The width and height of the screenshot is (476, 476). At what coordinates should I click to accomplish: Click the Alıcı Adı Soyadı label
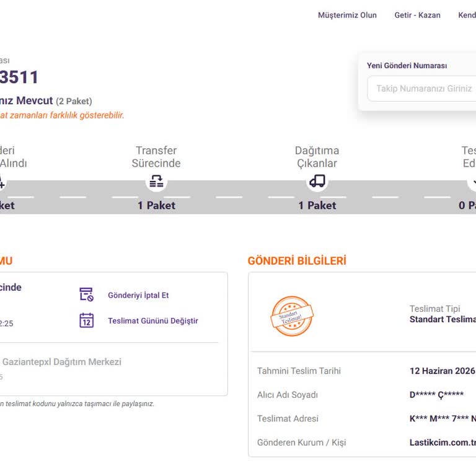(288, 395)
